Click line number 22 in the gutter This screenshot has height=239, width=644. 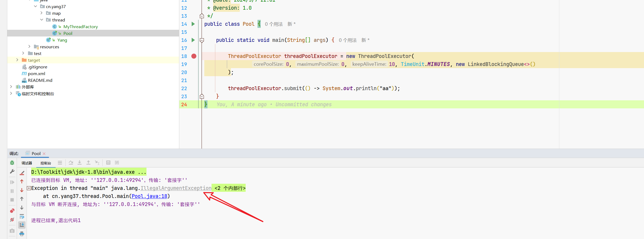coord(184,88)
